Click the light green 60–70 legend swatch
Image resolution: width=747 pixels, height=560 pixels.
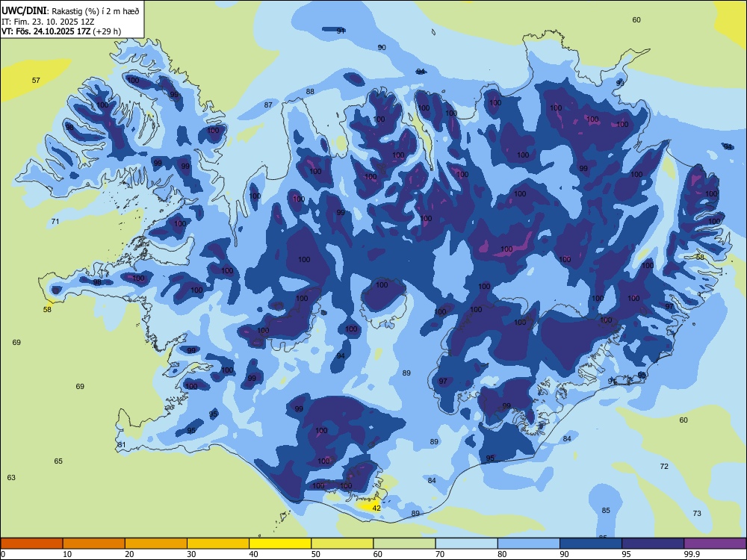click(404, 544)
